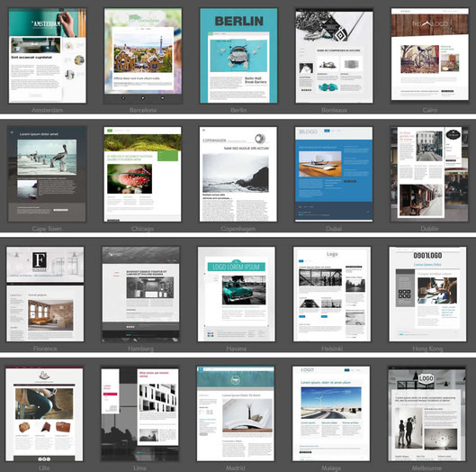
Task: Pick the Lima template thumbnail
Action: pyautogui.click(x=140, y=413)
